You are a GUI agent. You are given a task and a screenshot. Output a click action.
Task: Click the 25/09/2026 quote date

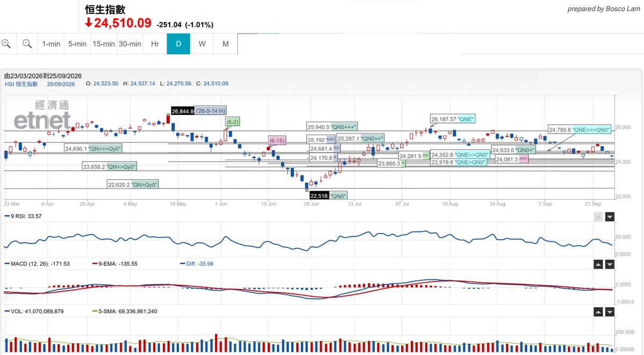(61, 84)
